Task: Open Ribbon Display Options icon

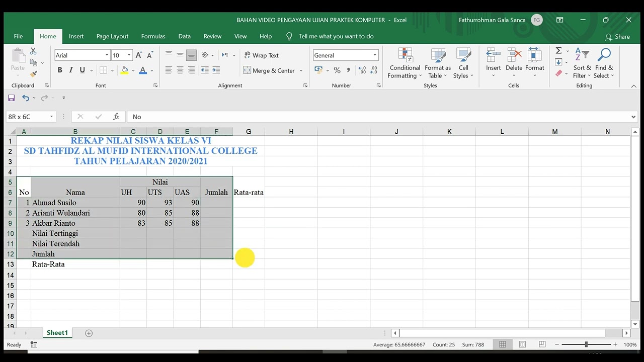Action: pos(559,20)
